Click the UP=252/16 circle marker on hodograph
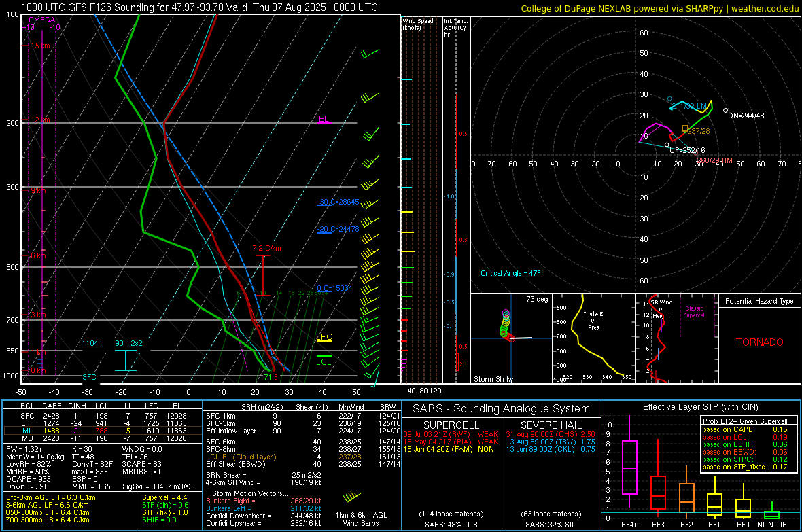The height and width of the screenshot is (532, 802). pos(667,145)
